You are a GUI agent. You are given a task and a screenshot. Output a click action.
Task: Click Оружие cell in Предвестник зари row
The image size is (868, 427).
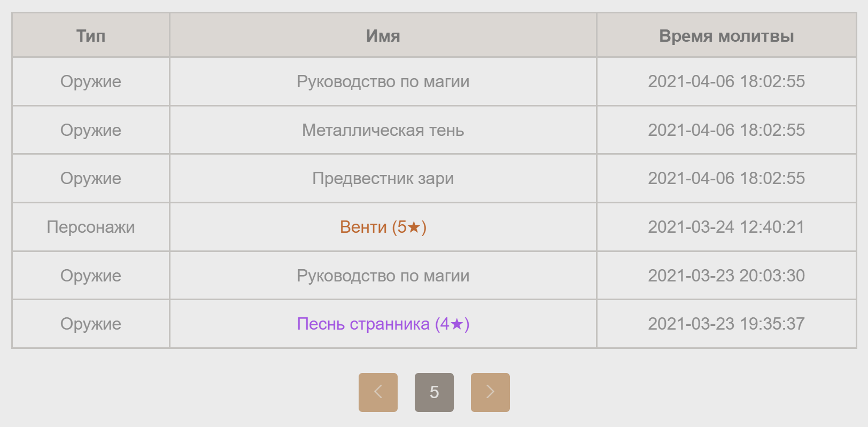[91, 178]
